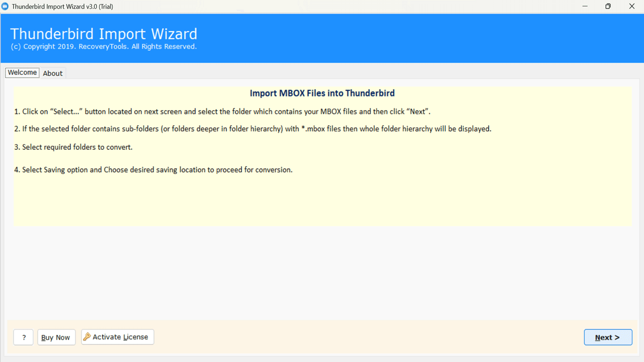Click the Thunderbird app icon in title bar
644x362 pixels.
[x=5, y=7]
